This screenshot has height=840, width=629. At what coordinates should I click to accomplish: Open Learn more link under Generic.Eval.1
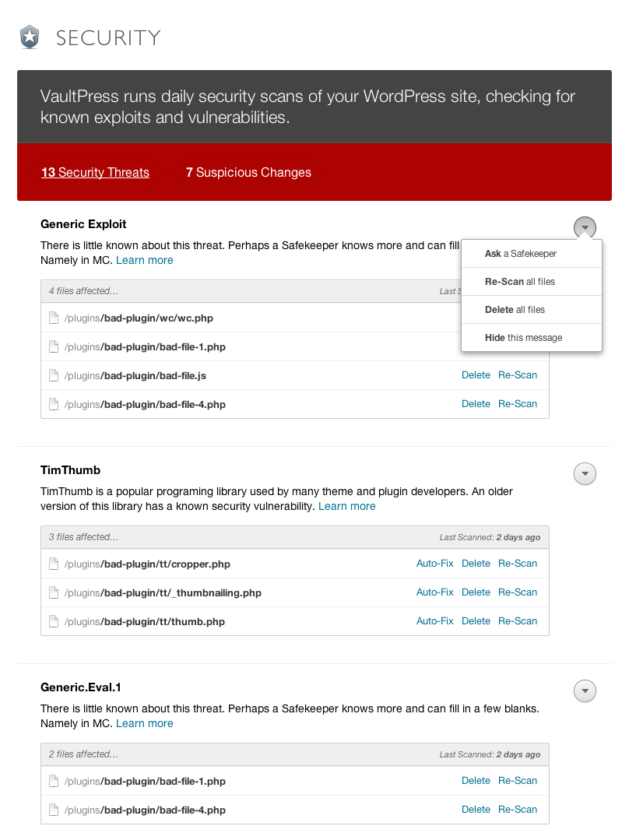[x=145, y=723]
